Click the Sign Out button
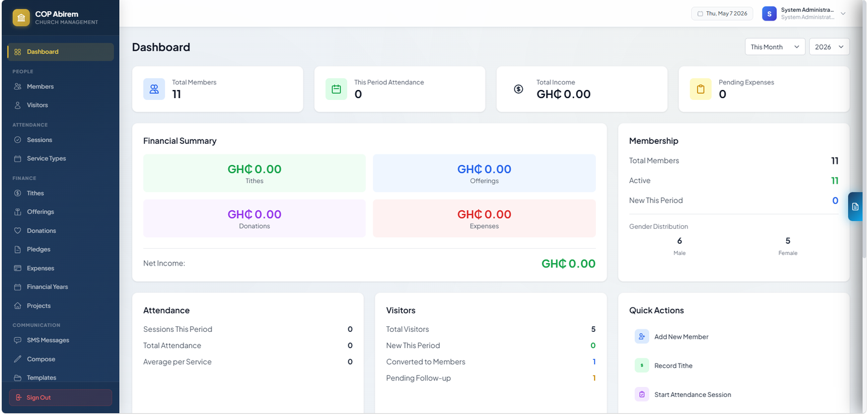 pos(61,398)
